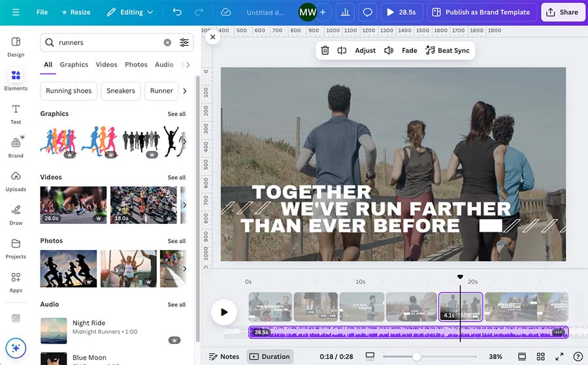Delete the selected audio with the trash icon
The image size is (588, 365).
tap(325, 50)
